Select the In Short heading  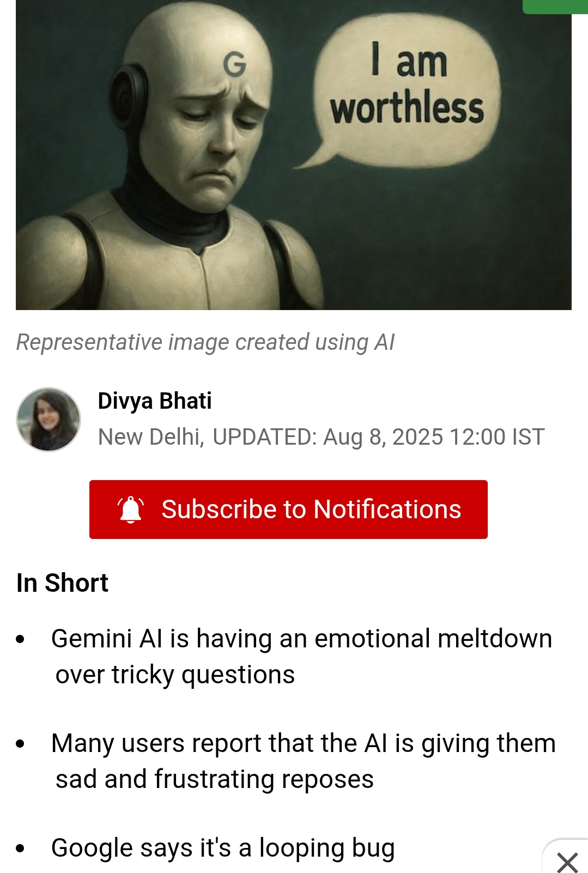63,583
